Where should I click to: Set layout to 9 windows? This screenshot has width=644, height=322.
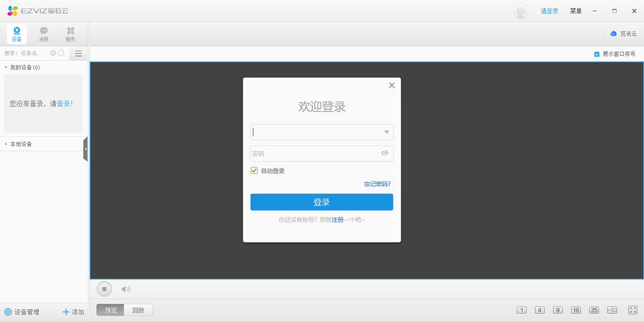[558, 310]
